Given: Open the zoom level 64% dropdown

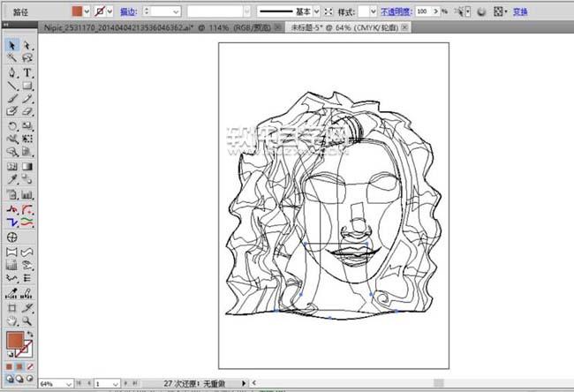Looking at the screenshot, I should [x=68, y=384].
